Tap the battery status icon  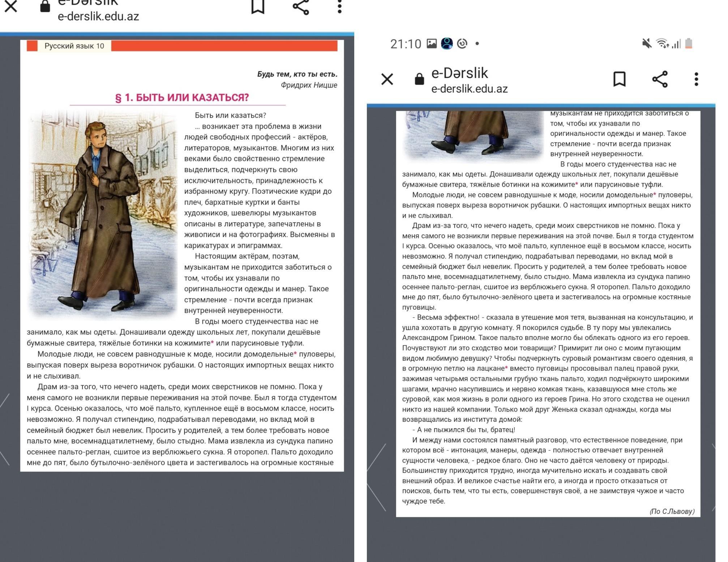689,43
